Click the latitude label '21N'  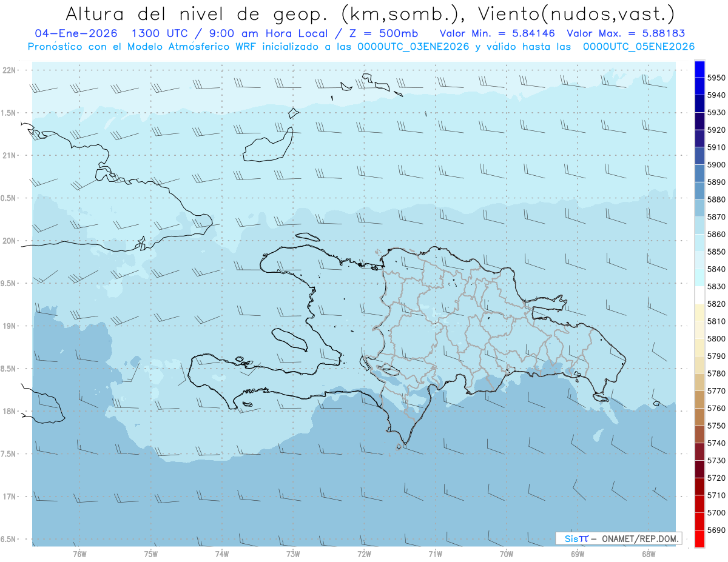(10, 155)
